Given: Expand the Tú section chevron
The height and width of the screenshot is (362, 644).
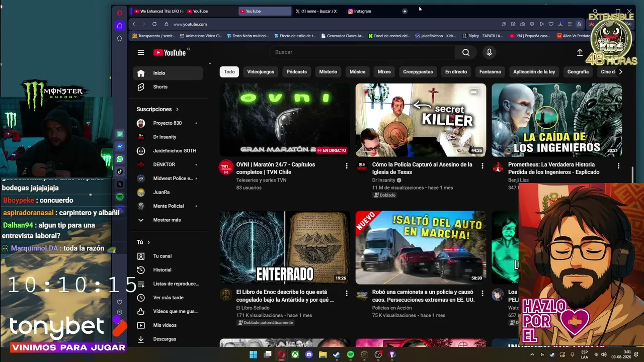Looking at the screenshot, I should click(148, 242).
